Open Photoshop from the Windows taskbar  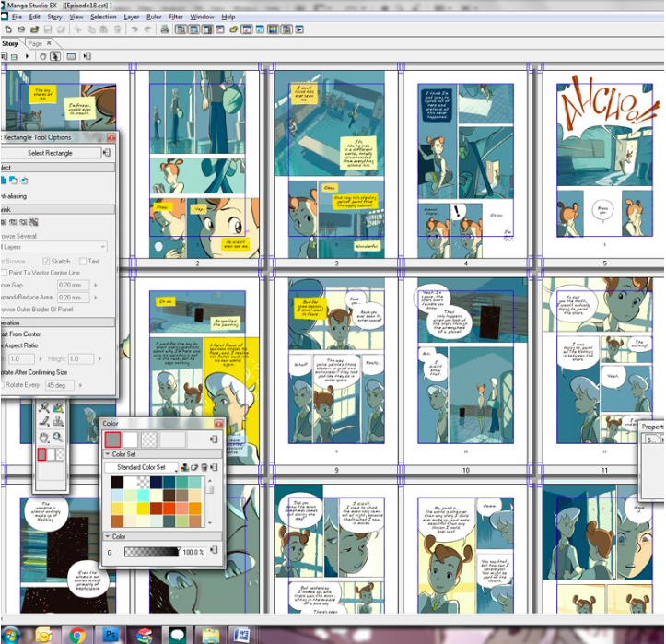[111, 634]
